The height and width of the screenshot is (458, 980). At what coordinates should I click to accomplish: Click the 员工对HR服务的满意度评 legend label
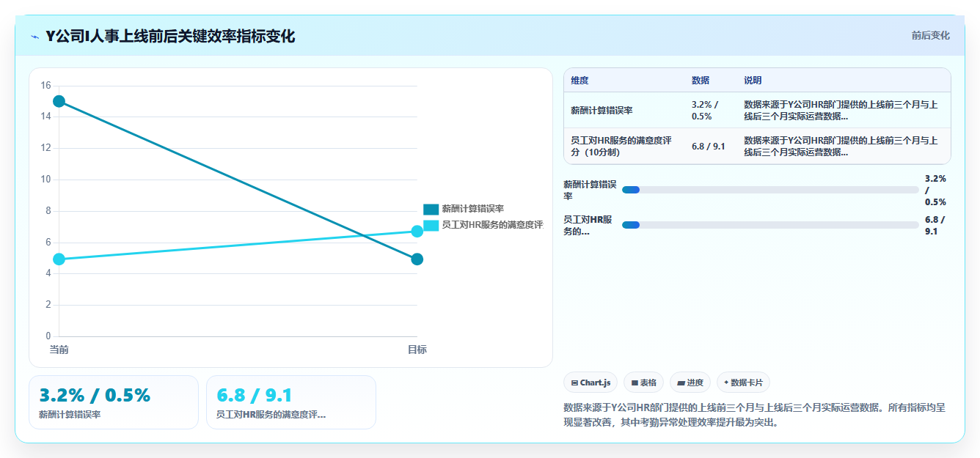[492, 225]
